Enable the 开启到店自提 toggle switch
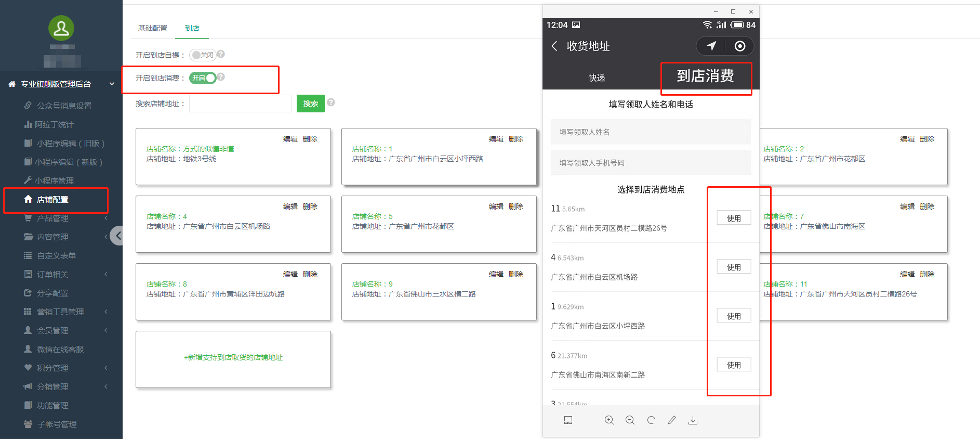980x439 pixels. [x=202, y=55]
